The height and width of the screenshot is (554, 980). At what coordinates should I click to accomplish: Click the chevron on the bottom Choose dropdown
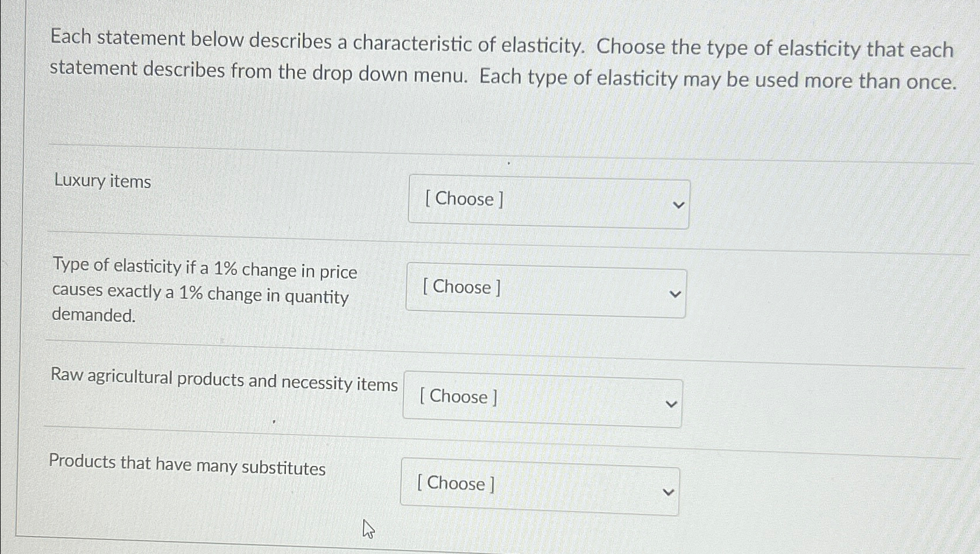click(x=667, y=491)
